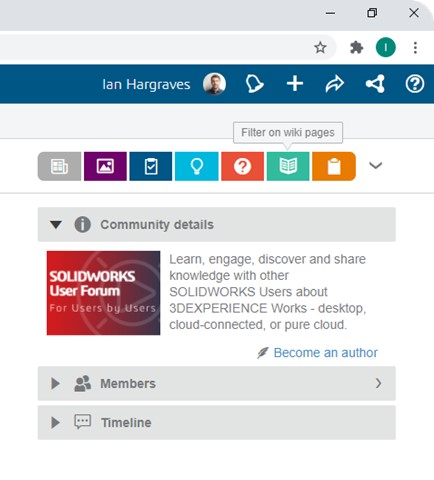Filter on ideas with lightbulb icon

pos(197,166)
